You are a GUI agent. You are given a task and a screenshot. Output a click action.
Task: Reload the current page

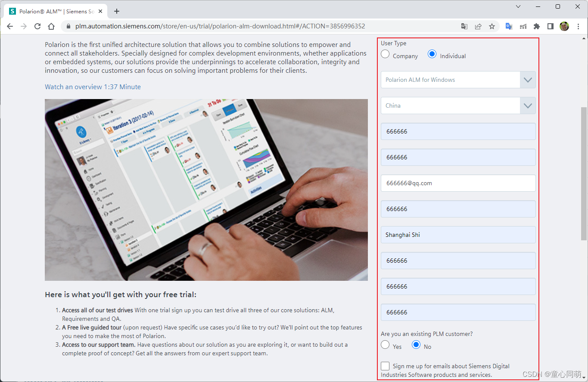coord(37,26)
